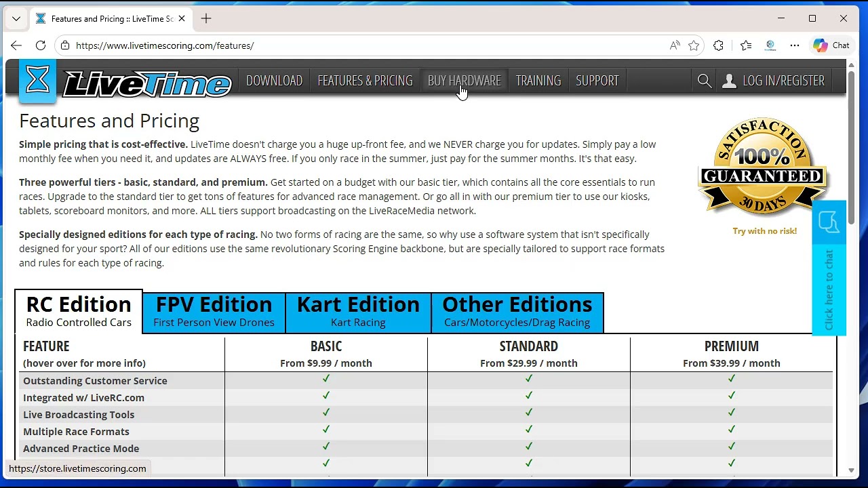
Task: Click 'Try with no risk!' text
Action: pos(764,231)
